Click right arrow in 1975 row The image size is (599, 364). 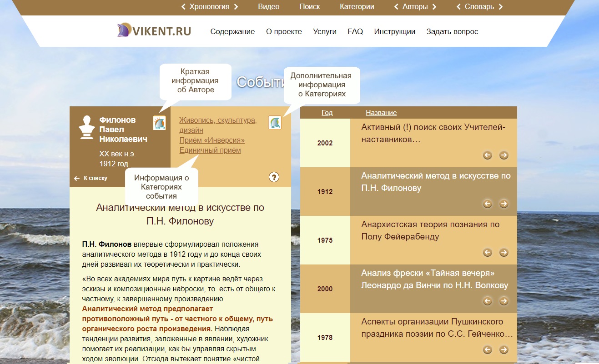503,253
